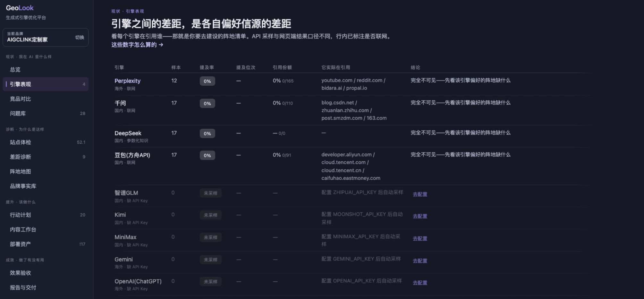Open 内容工作台
The height and width of the screenshot is (299, 644).
46,229
